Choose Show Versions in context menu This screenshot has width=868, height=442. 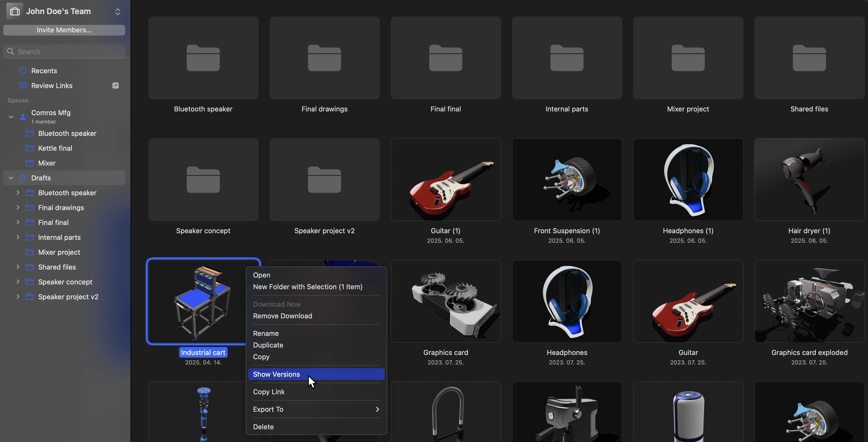coord(316,374)
